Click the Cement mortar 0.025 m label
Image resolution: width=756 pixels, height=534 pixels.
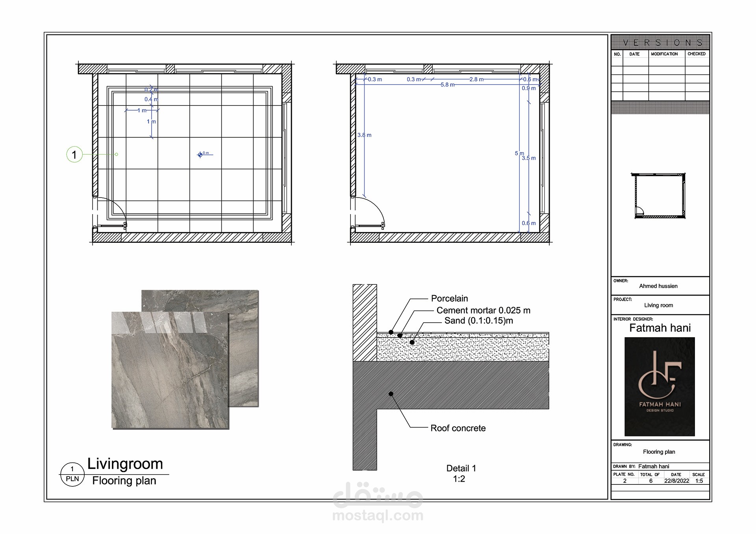click(483, 310)
